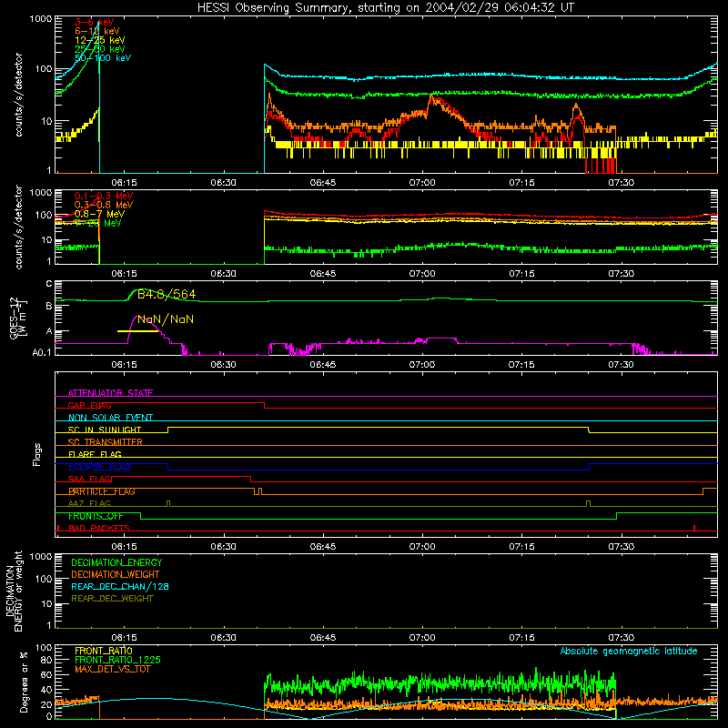Screen dimensions: 728x728
Task: Select the FRONT_RATIO legend label
Action: [104, 651]
